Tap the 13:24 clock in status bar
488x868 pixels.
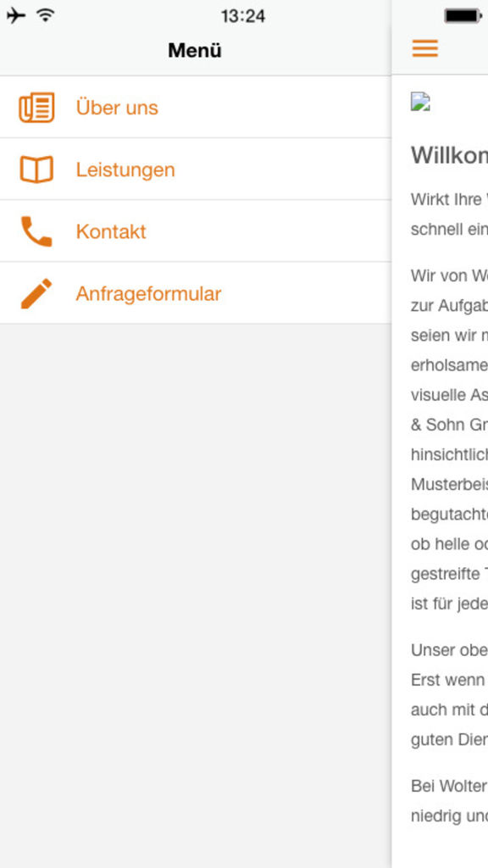click(243, 16)
